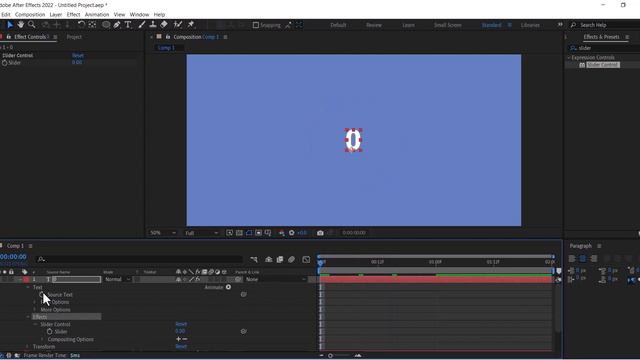Click Reset next to Slider Control in timeline
This screenshot has width=640, height=360.
pyautogui.click(x=181, y=324)
